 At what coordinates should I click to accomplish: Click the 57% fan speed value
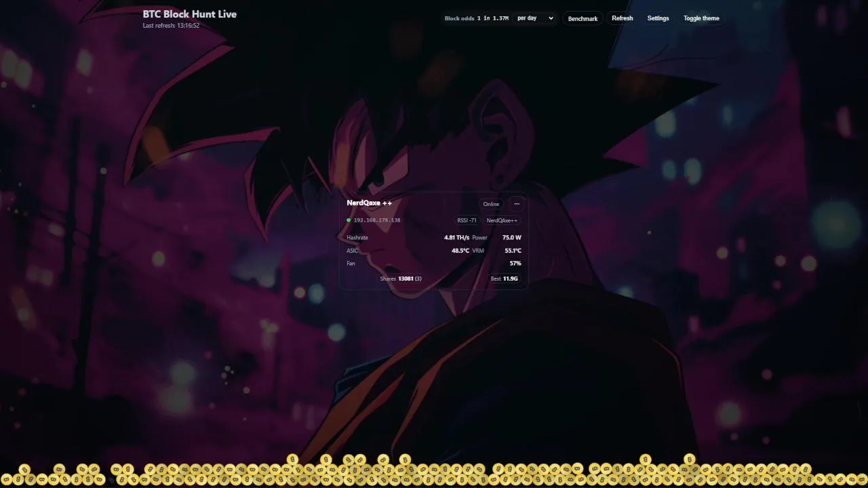point(515,263)
